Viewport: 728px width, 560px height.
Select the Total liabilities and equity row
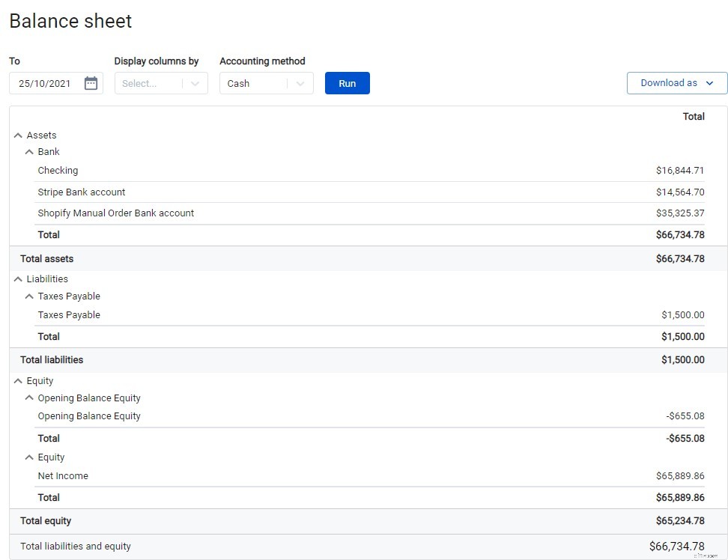pyautogui.click(x=75, y=546)
